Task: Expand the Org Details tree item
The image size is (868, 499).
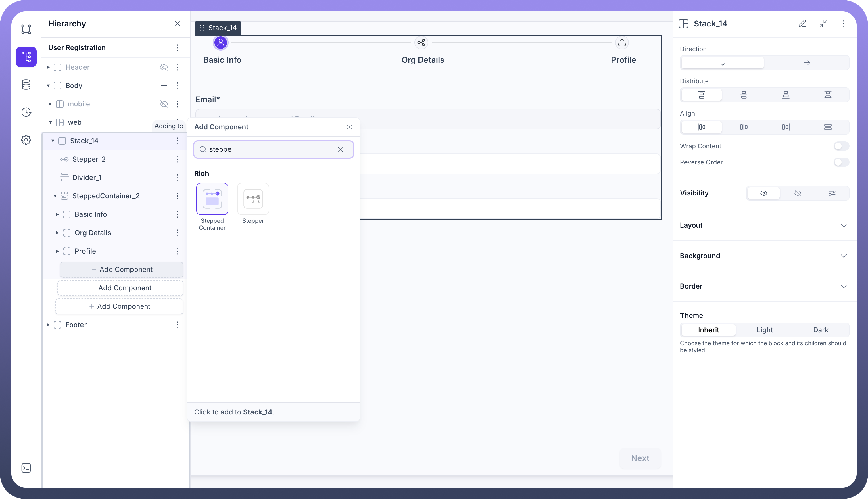Action: [x=57, y=233]
